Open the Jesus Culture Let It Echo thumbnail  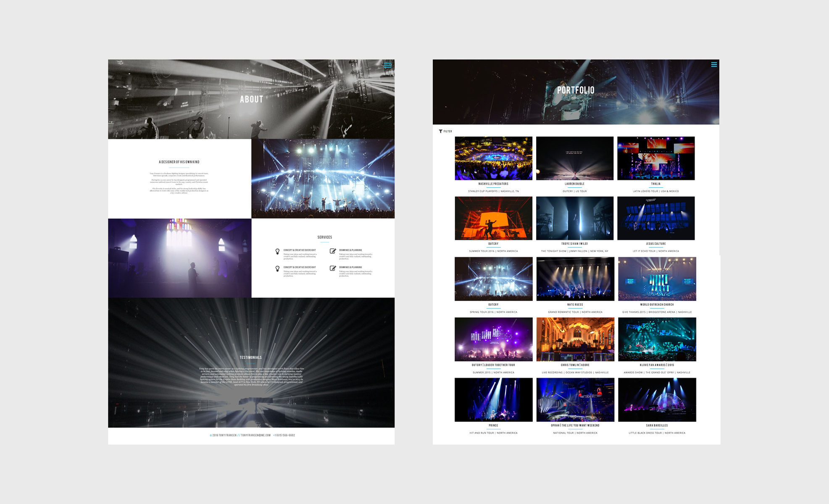[x=657, y=218]
